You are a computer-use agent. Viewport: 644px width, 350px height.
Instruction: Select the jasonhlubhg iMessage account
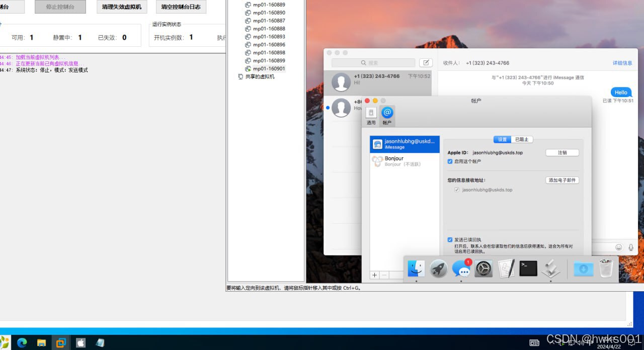tap(405, 144)
